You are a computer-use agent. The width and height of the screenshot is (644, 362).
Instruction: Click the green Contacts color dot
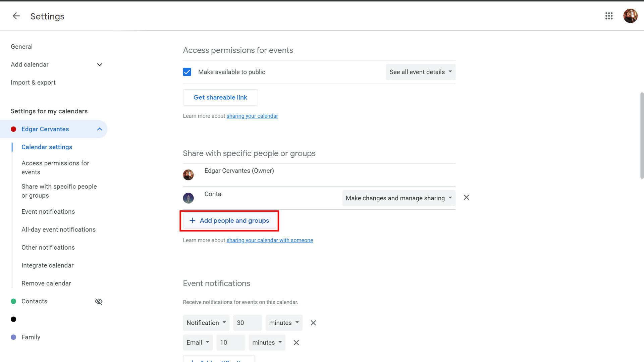click(13, 301)
